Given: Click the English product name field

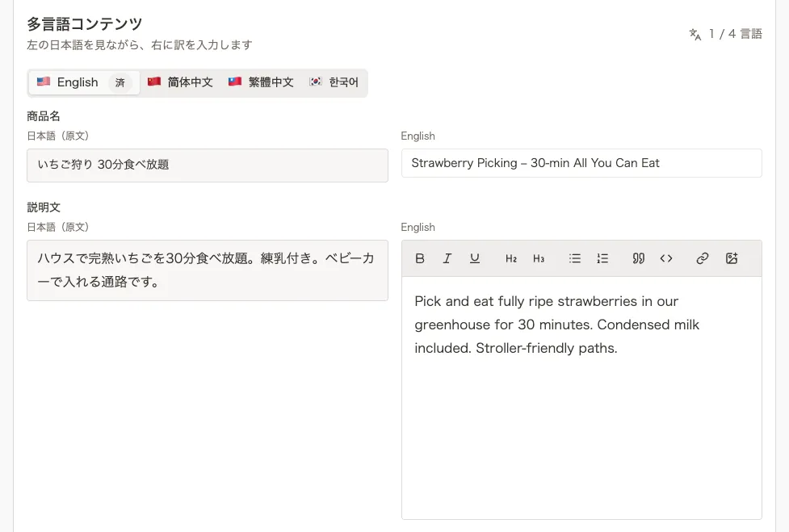Looking at the screenshot, I should [581, 163].
